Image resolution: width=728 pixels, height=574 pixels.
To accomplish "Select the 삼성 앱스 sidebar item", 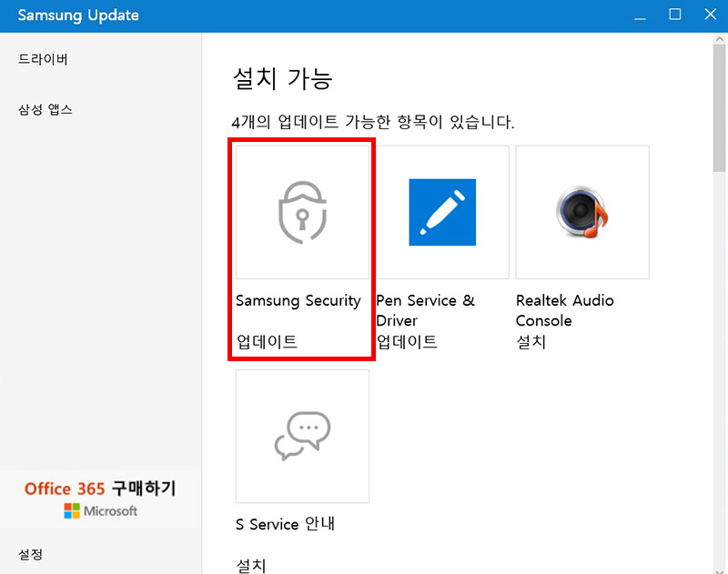I will tap(45, 109).
